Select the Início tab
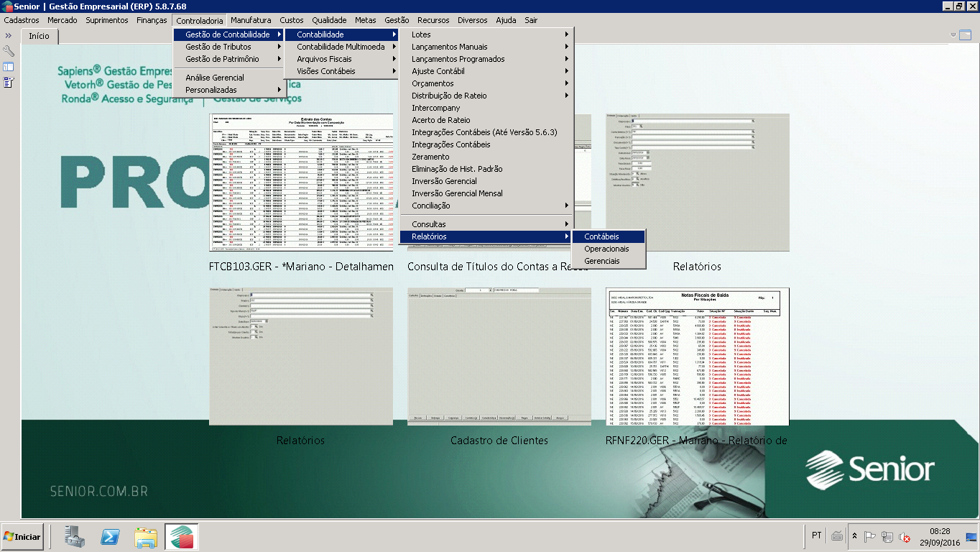Viewport: 980px width, 552px height. 40,35
